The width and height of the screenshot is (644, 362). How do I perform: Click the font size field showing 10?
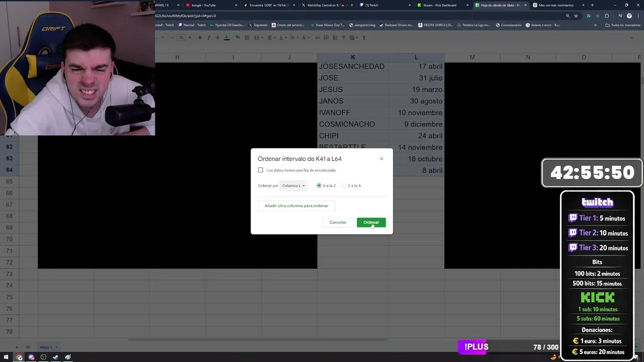181,38
